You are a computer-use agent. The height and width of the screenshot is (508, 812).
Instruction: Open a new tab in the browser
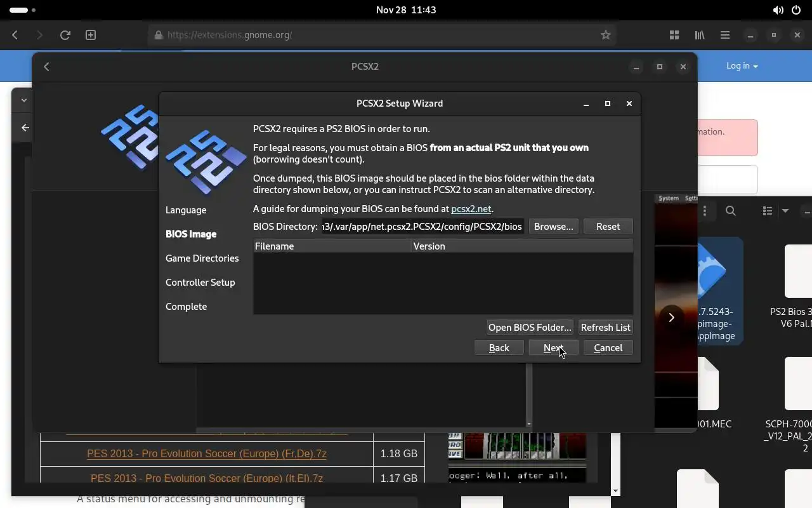click(x=91, y=35)
